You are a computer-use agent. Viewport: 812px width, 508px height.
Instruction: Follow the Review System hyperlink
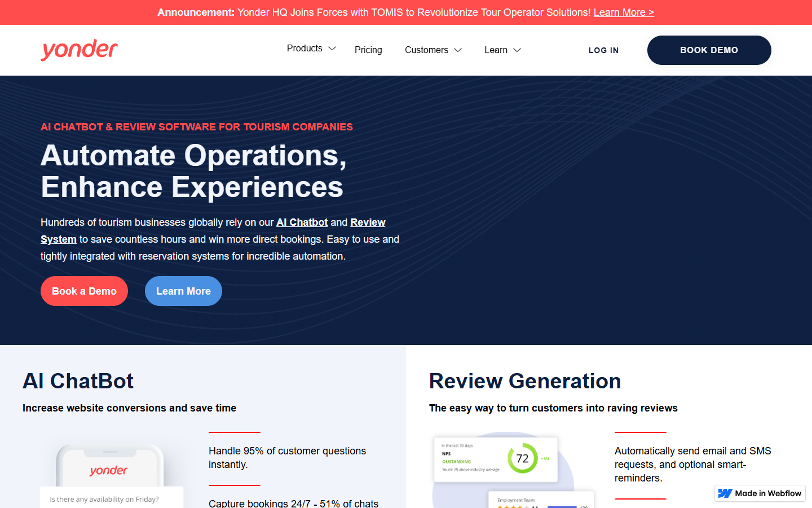tap(368, 222)
